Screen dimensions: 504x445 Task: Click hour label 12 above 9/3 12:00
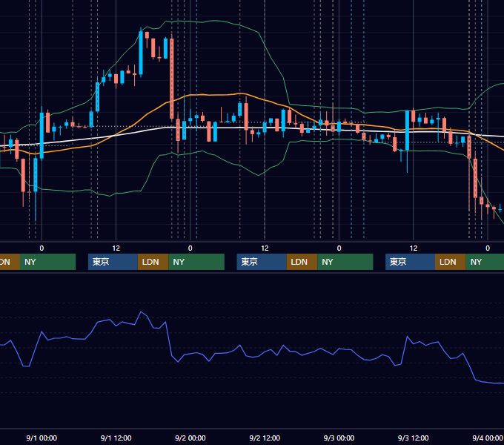(x=414, y=248)
